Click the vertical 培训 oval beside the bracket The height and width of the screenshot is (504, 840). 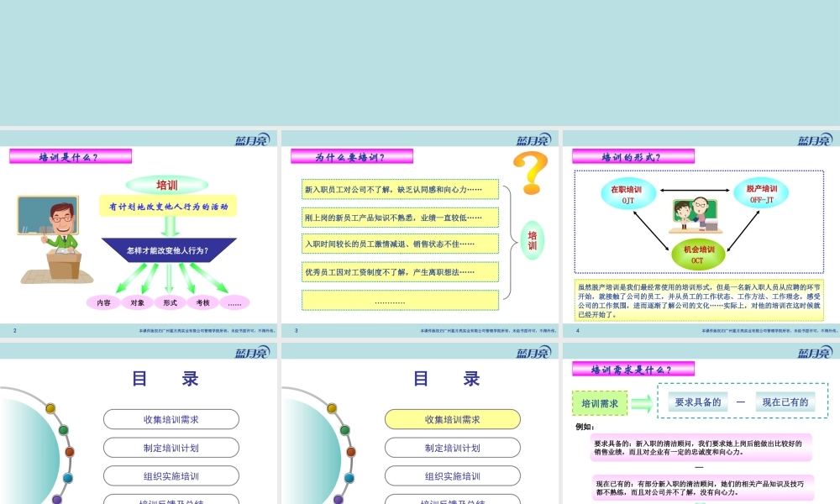coord(532,240)
